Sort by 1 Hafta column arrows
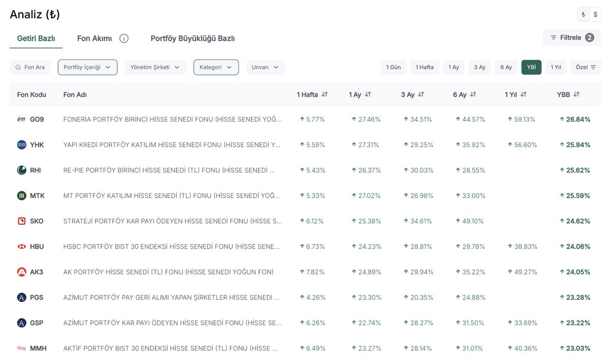This screenshot has width=610, height=364. point(324,95)
